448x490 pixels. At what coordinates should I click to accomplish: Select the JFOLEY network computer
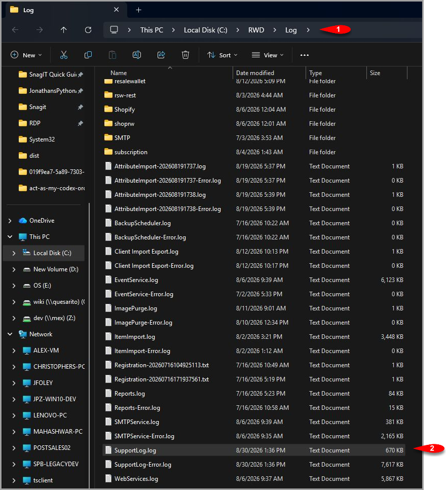(x=43, y=383)
